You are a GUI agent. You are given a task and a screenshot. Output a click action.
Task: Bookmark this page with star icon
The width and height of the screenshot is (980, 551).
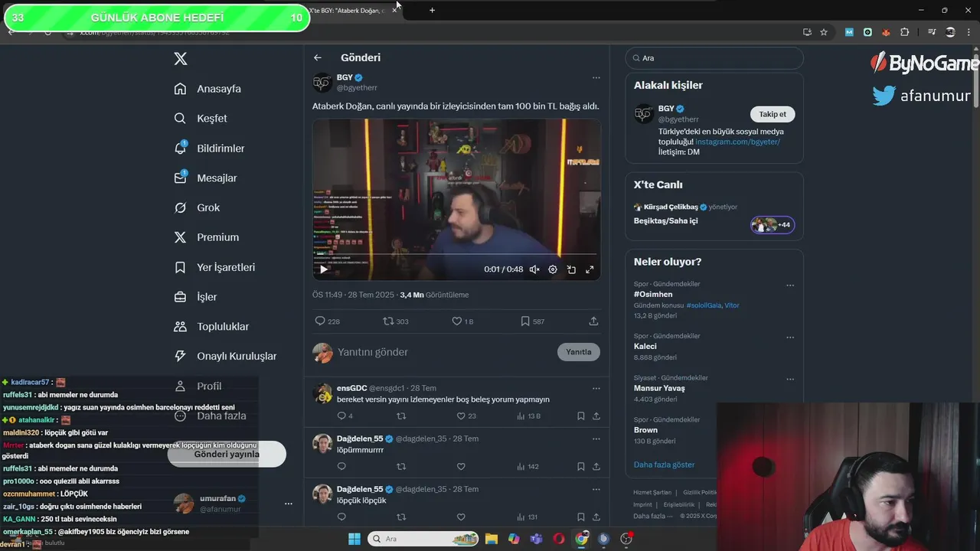(x=824, y=32)
